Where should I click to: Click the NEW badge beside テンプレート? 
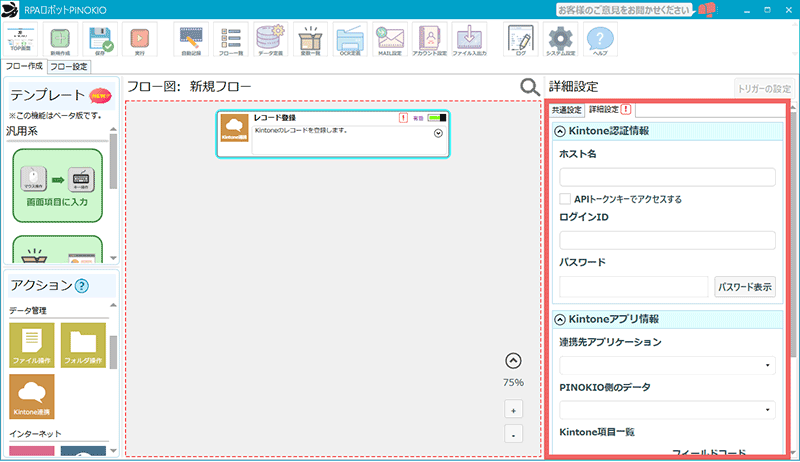(x=100, y=95)
